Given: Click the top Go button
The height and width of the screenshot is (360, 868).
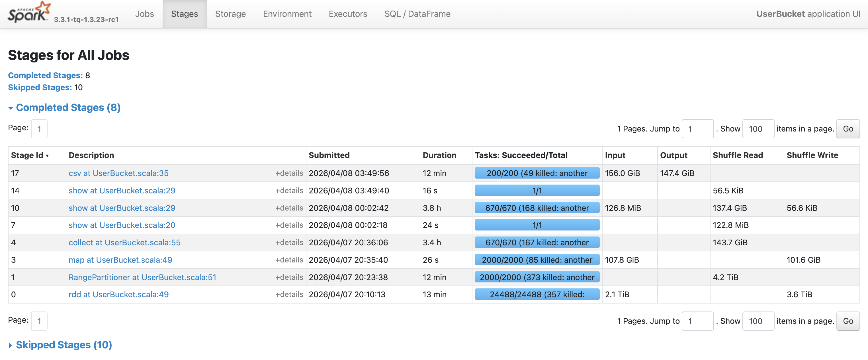Looking at the screenshot, I should 847,129.
